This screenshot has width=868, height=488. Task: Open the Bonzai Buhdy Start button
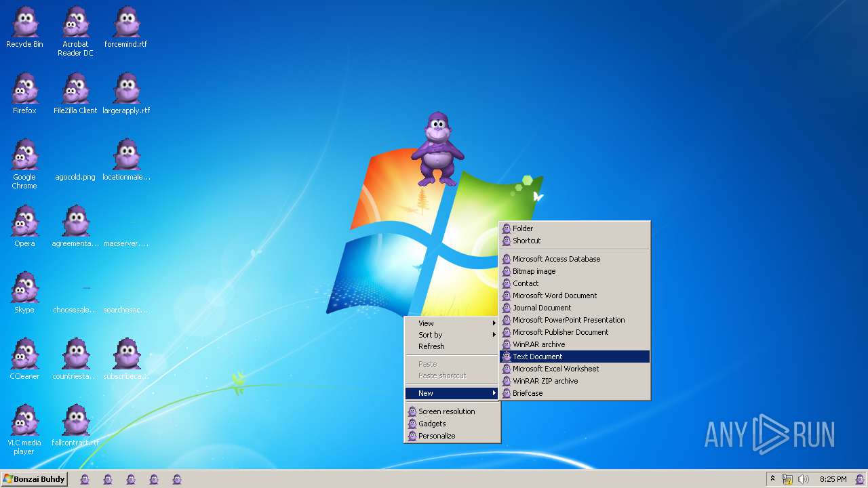[x=34, y=479]
